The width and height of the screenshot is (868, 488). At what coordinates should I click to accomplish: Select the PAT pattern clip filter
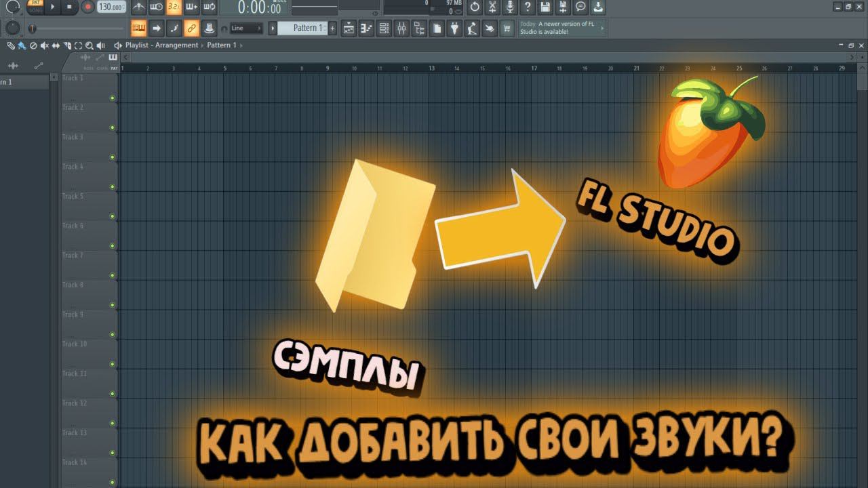click(114, 68)
